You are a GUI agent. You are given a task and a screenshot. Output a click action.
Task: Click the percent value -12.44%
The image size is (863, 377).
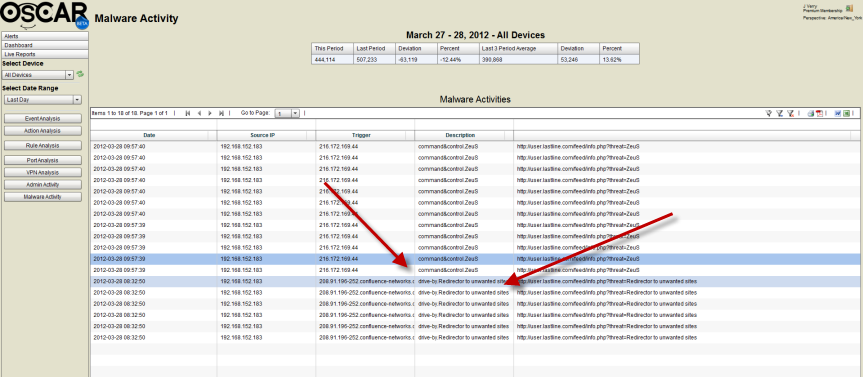pos(450,59)
